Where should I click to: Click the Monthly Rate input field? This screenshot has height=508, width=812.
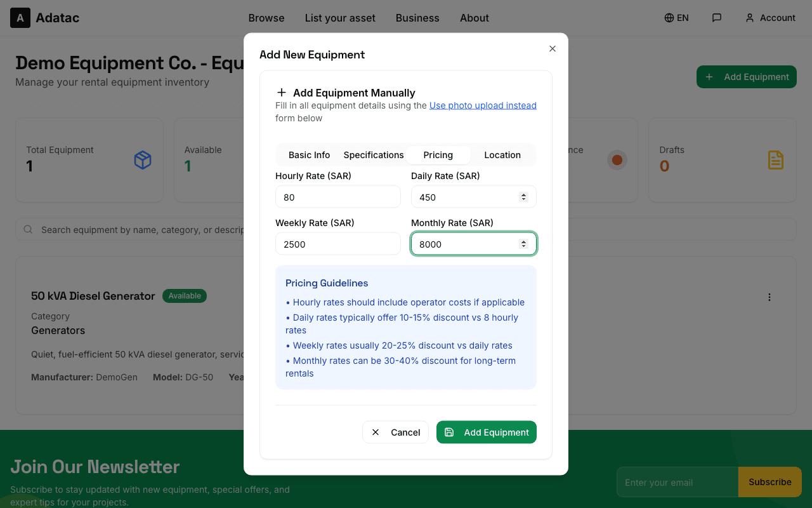click(474, 244)
